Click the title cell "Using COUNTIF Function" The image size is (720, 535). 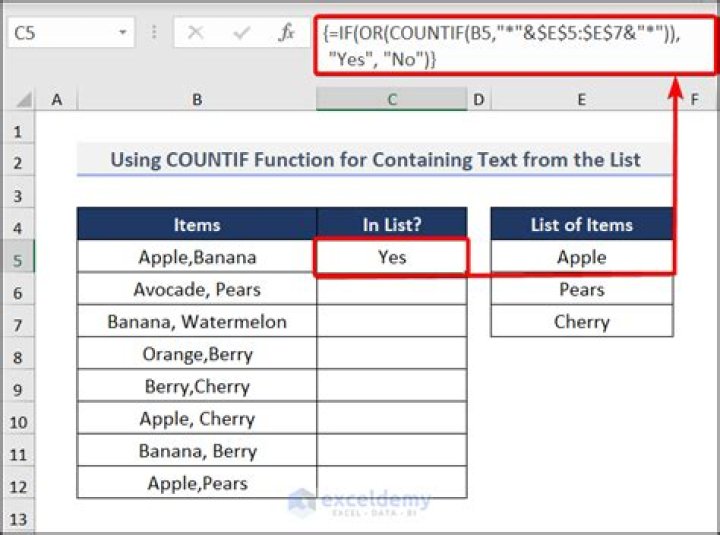pyautogui.click(x=375, y=159)
